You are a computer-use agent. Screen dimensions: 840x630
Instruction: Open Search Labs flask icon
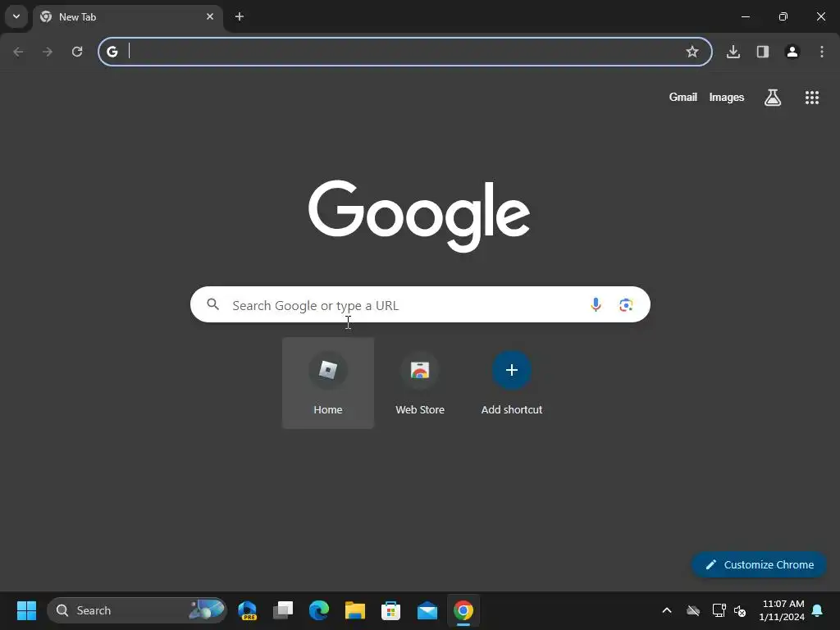coord(773,98)
